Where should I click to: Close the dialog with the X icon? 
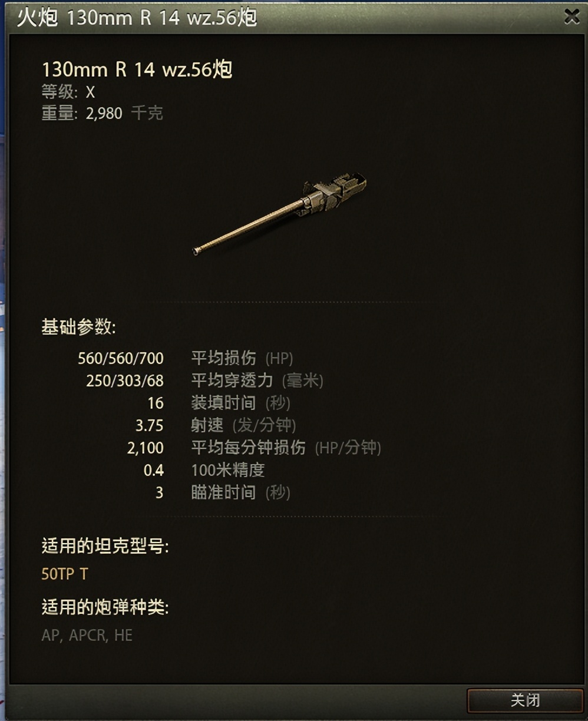[x=572, y=16]
